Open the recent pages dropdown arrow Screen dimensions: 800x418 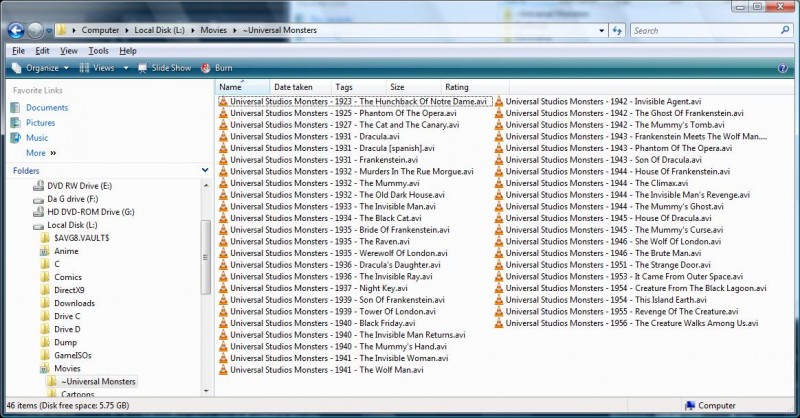[49, 31]
